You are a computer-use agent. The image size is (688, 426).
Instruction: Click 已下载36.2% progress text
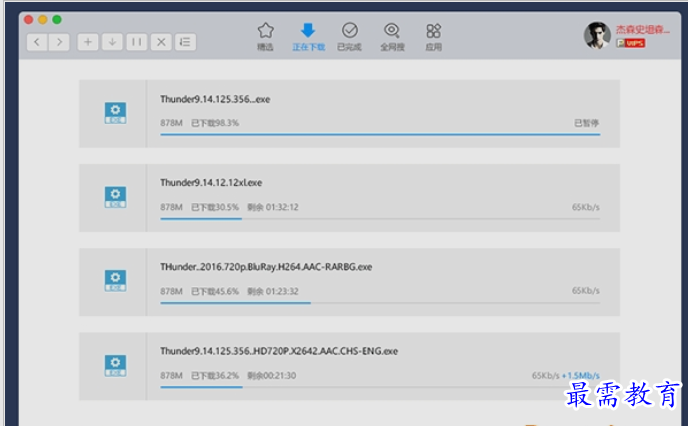point(215,376)
